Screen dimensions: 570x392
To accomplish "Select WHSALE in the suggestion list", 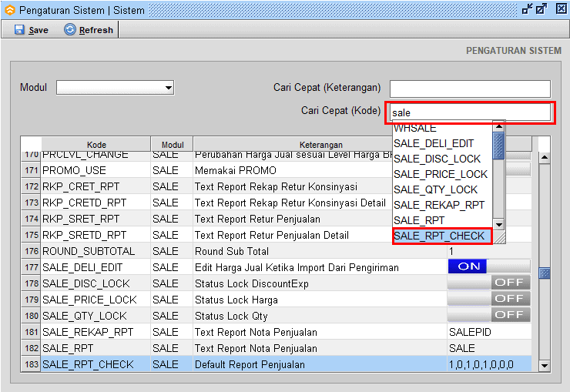I will click(442, 129).
